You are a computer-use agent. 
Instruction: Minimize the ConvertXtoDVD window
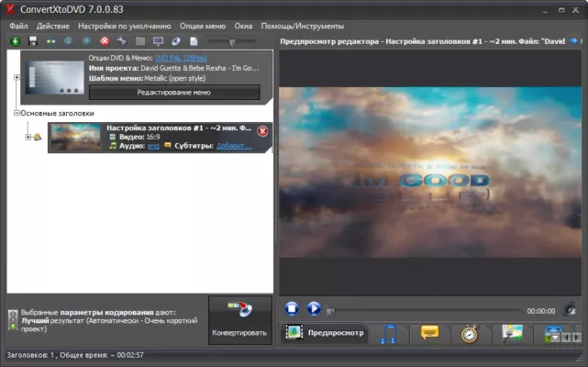click(x=545, y=10)
